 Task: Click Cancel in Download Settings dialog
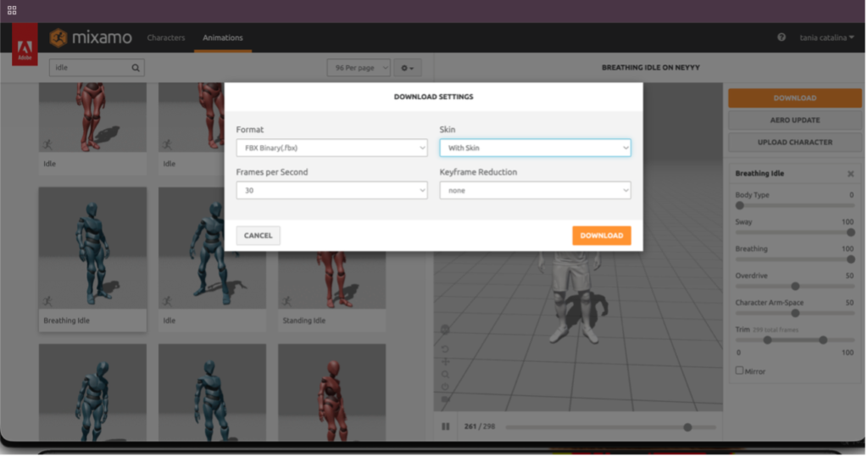pos(258,236)
